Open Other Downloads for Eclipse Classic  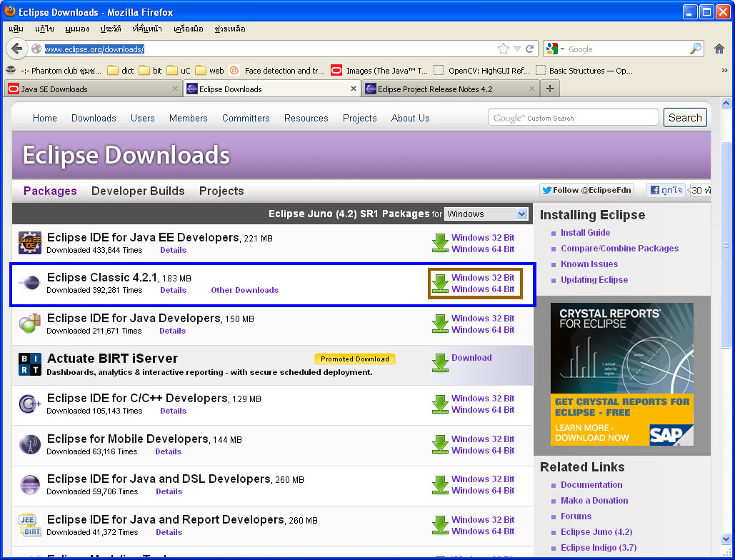(245, 290)
